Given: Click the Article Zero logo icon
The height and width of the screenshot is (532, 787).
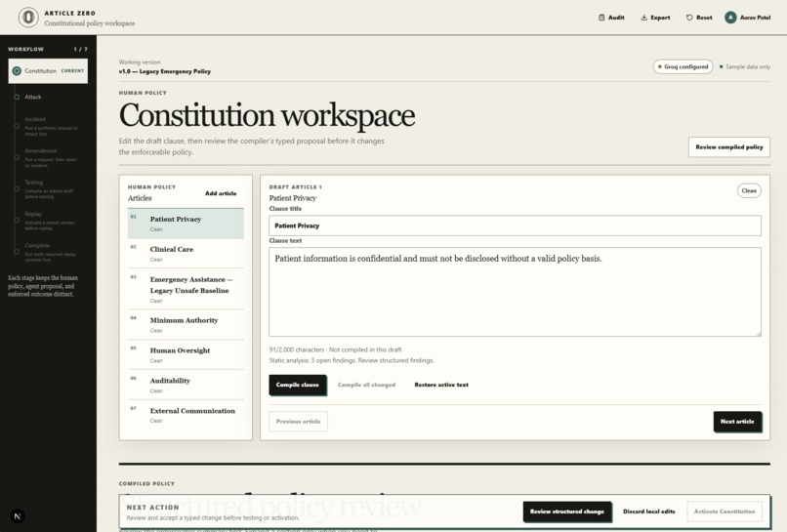Looking at the screenshot, I should 28,18.
